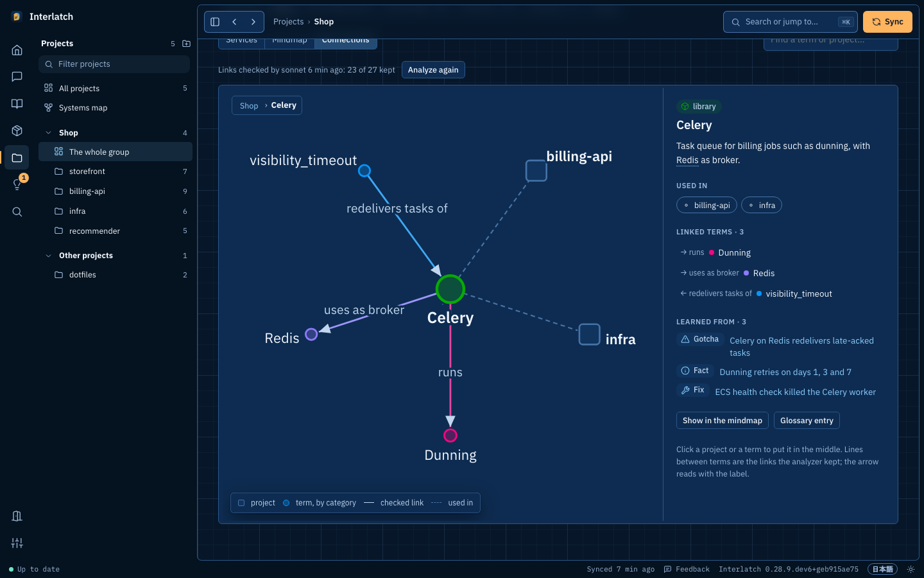Switch language with the 日本語 badge
Viewport: 924px width, 578px height.
[x=882, y=569]
